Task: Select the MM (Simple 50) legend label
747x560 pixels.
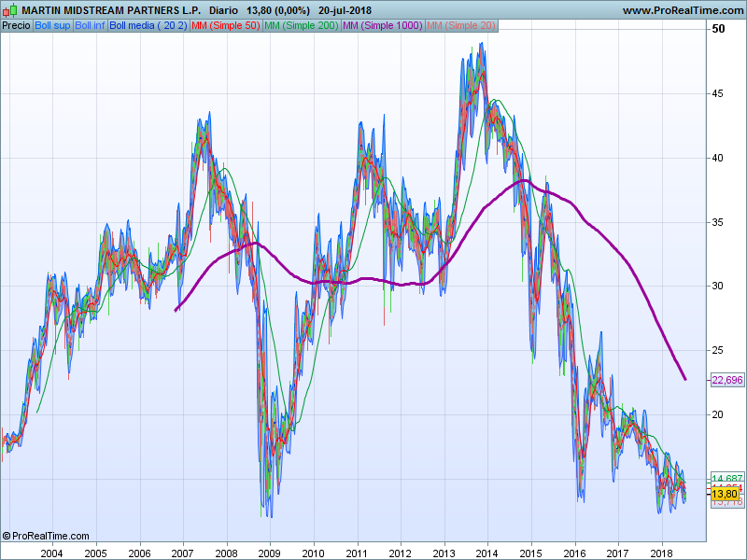Action: 226,26
